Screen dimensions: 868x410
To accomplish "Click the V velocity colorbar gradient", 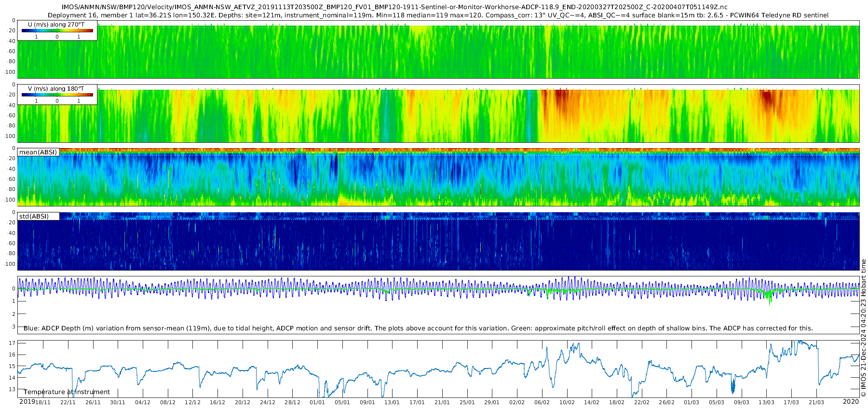I will click(57, 95).
